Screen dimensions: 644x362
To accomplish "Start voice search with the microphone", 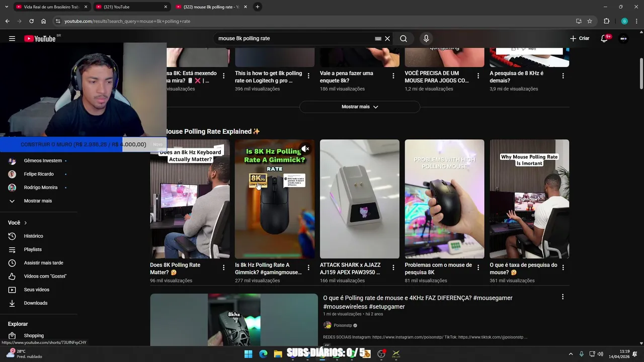I will (x=426, y=38).
